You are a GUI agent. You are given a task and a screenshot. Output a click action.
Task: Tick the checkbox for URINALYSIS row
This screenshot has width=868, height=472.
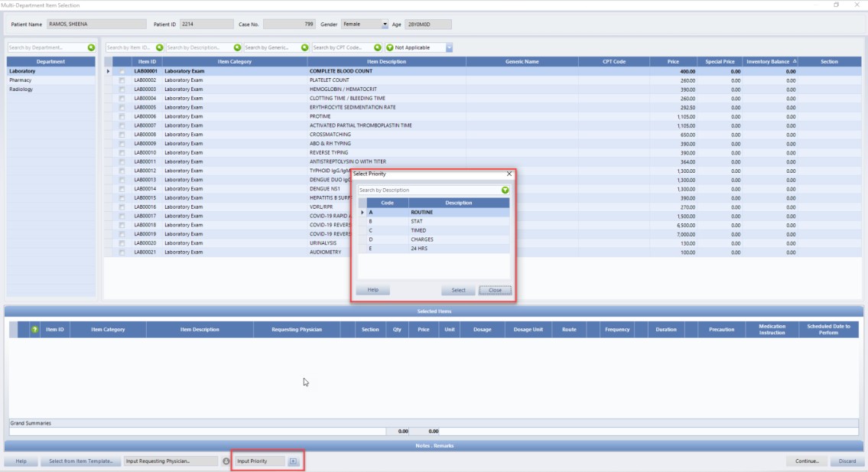pos(122,243)
